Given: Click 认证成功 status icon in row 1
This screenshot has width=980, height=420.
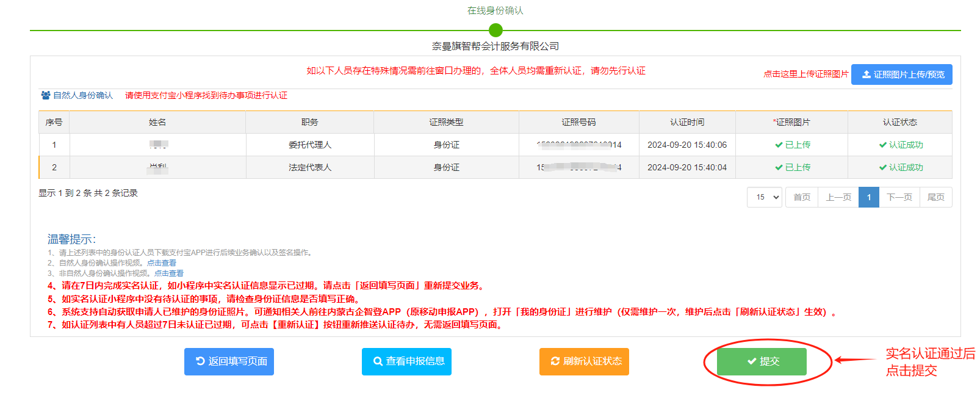Looking at the screenshot, I should (883, 145).
